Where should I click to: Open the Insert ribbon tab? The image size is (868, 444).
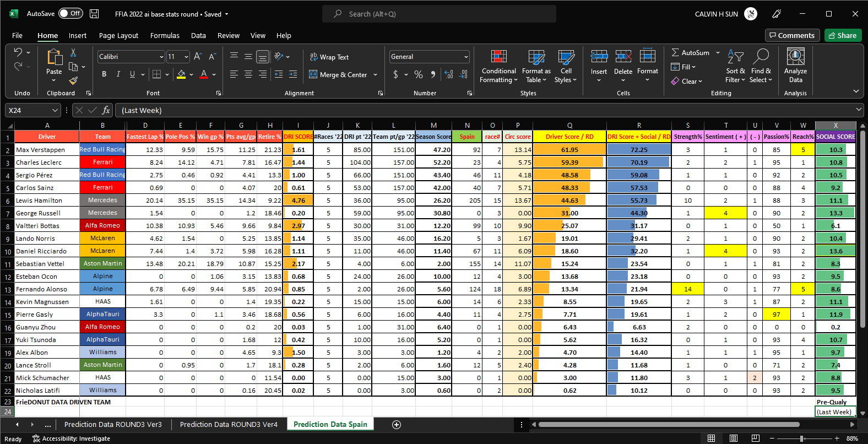[x=78, y=35]
